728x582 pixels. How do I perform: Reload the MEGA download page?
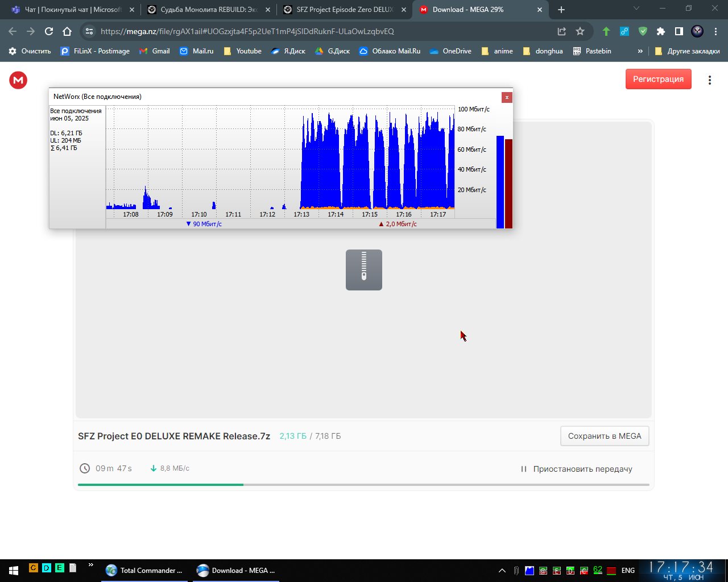click(49, 31)
